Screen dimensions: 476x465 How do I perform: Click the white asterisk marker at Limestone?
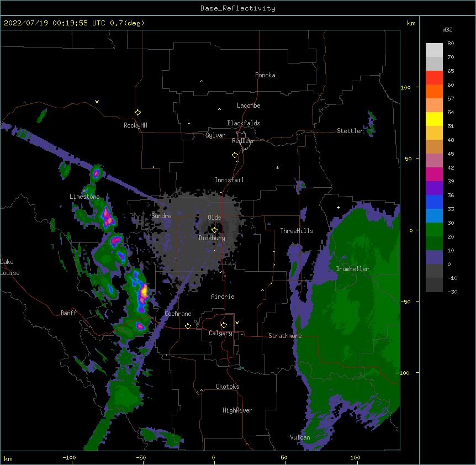[85, 191]
